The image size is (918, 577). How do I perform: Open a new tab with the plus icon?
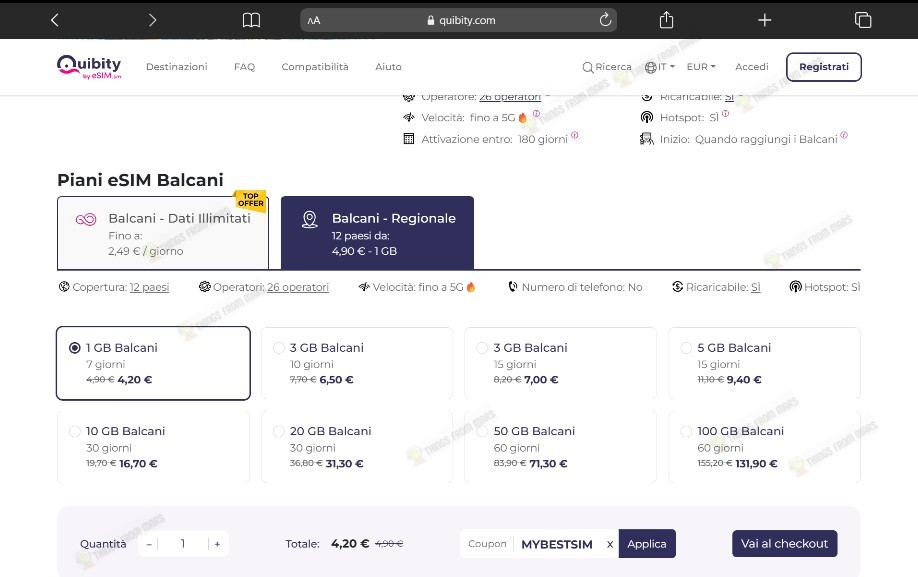(764, 20)
